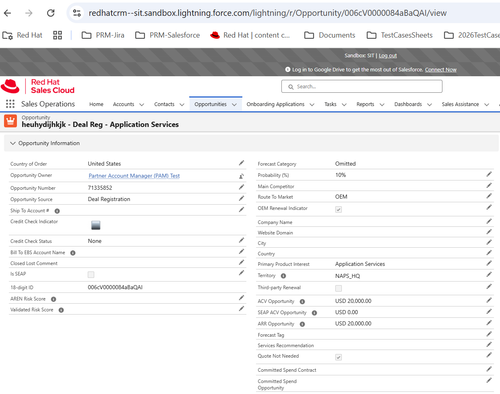
Task: Open Accounts tab dropdown arrow
Action: [141, 104]
